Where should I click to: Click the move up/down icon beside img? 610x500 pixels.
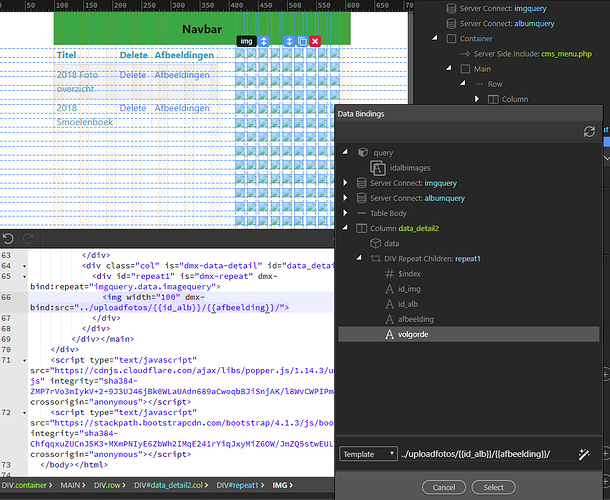(x=264, y=41)
